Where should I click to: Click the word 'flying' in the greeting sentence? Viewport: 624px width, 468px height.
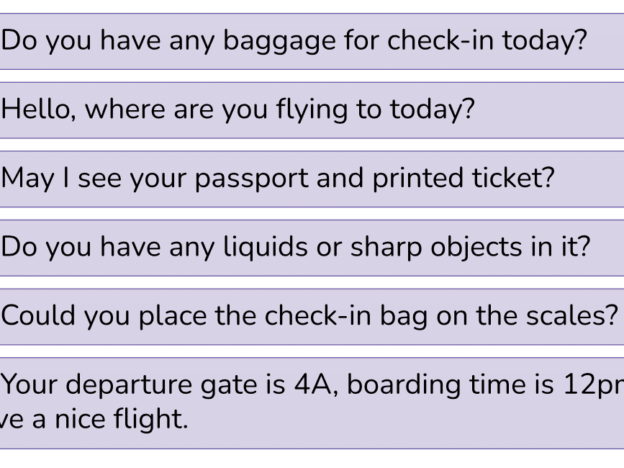312,110
